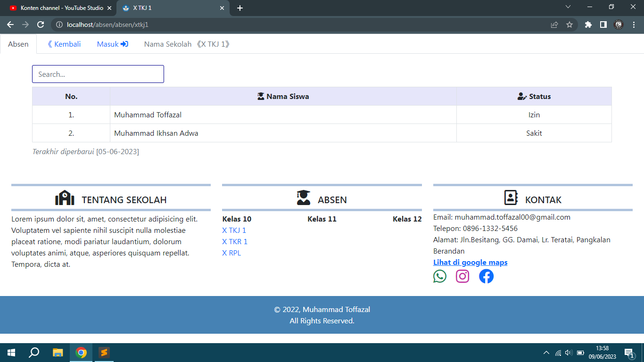Click the share page icon in address bar
This screenshot has width=644, height=362.
[x=554, y=25]
